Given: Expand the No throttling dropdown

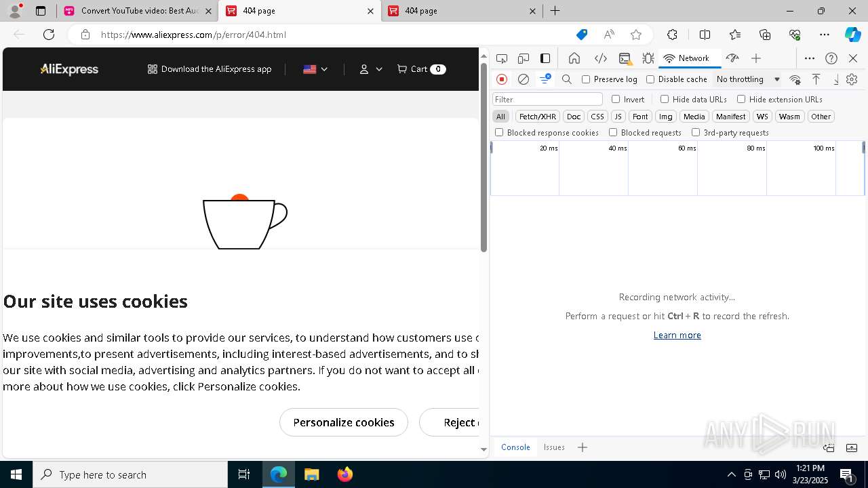Looking at the screenshot, I should [748, 79].
